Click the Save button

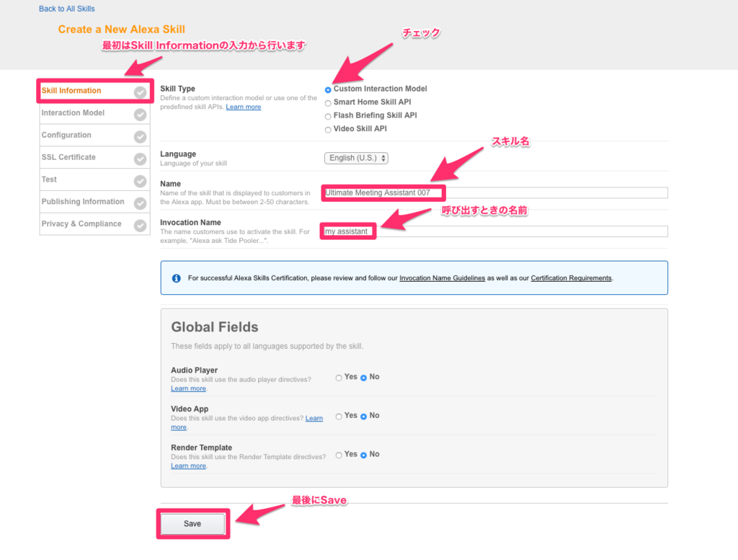pos(192,524)
